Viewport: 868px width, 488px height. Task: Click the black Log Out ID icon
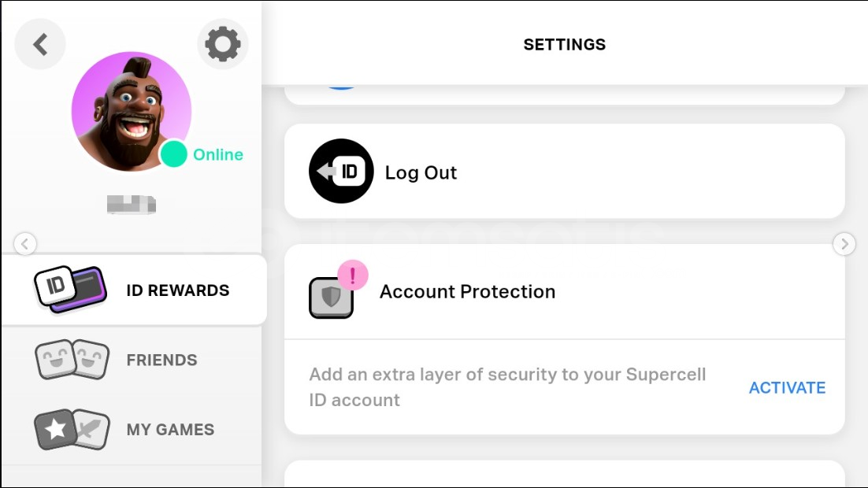tap(341, 172)
